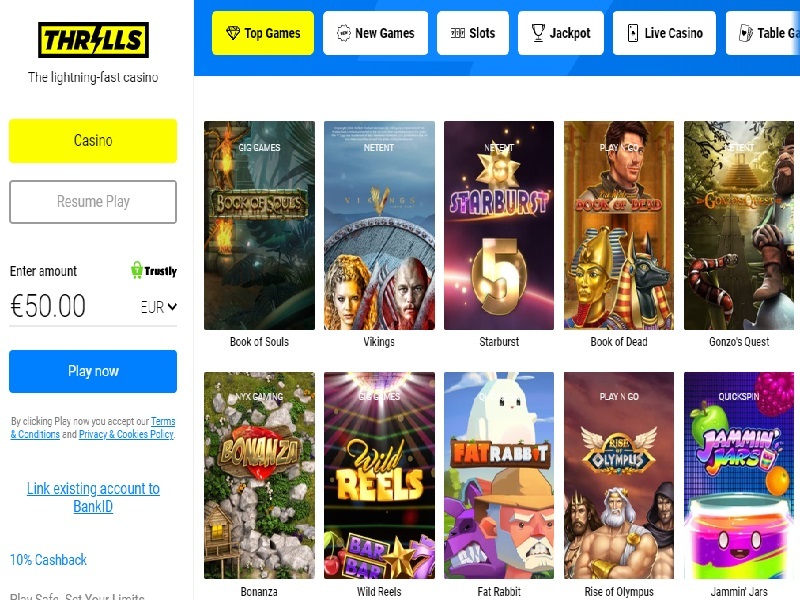Click the New Games badge icon
The image size is (800, 600).
tap(344, 33)
